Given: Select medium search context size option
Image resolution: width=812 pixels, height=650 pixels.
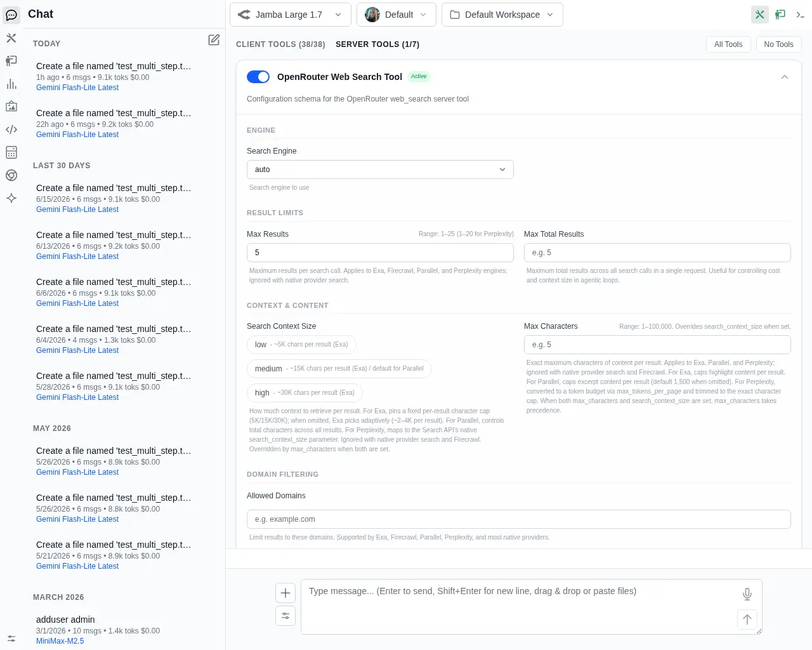Looking at the screenshot, I should (339, 369).
